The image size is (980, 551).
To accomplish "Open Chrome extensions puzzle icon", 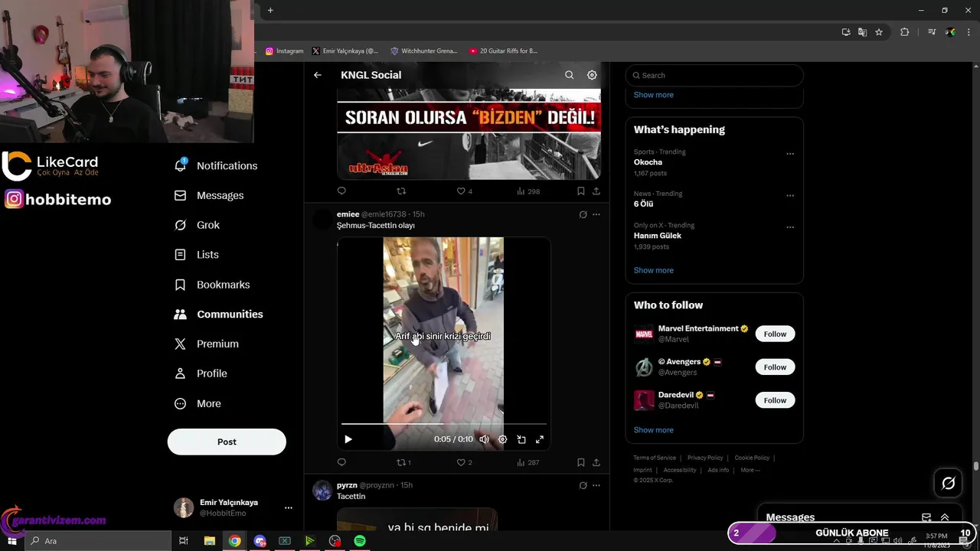I will click(x=905, y=32).
